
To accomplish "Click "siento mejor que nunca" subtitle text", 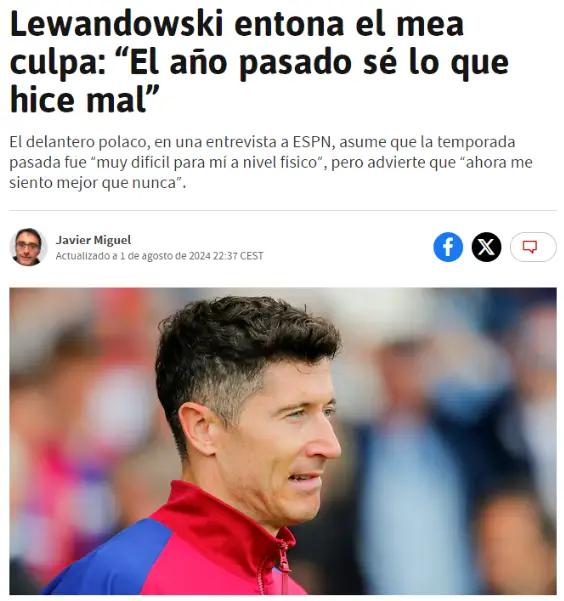I will [95, 183].
